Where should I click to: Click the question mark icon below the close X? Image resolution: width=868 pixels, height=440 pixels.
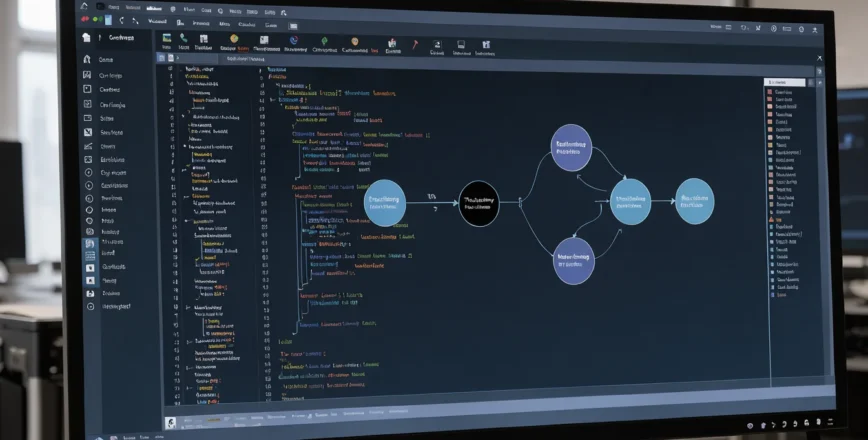(819, 71)
